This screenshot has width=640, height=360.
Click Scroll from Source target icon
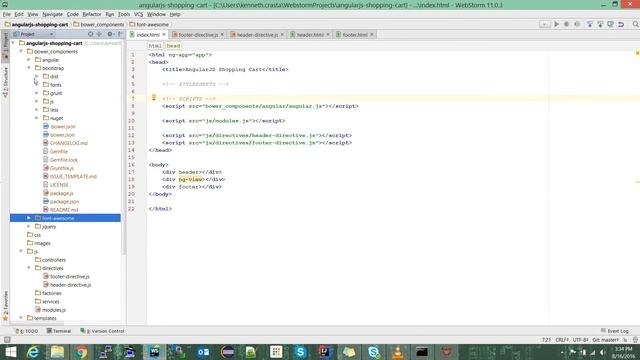coord(91,34)
